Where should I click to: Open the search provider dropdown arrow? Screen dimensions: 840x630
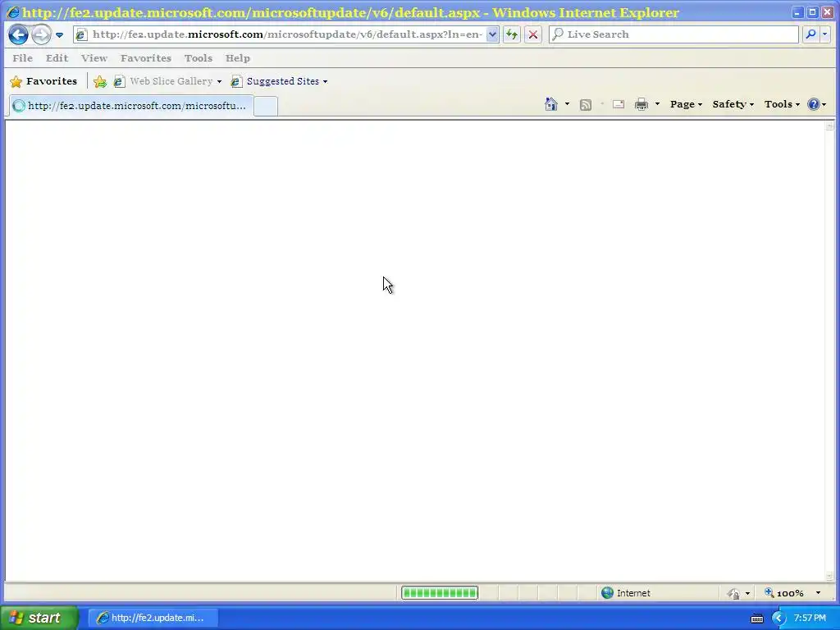(825, 34)
